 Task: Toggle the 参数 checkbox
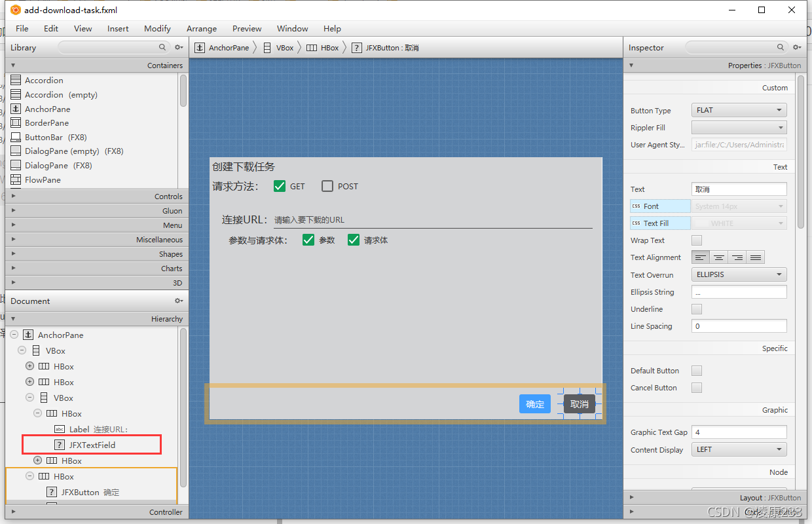point(308,240)
